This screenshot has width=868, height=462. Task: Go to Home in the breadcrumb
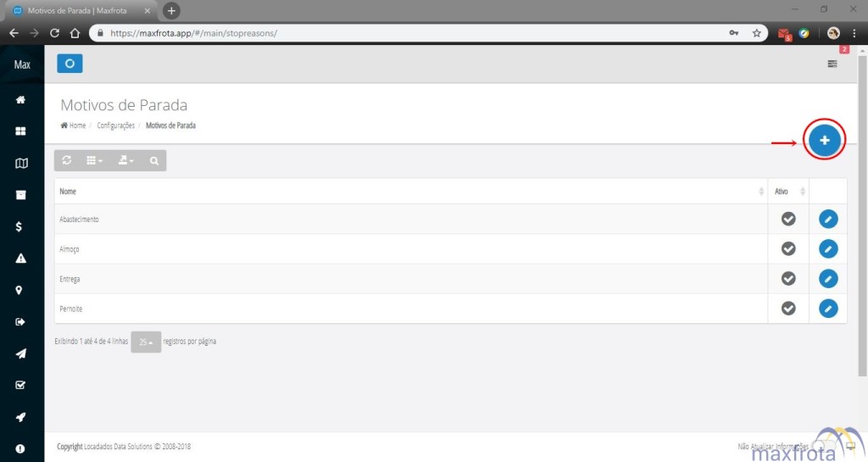(74, 125)
